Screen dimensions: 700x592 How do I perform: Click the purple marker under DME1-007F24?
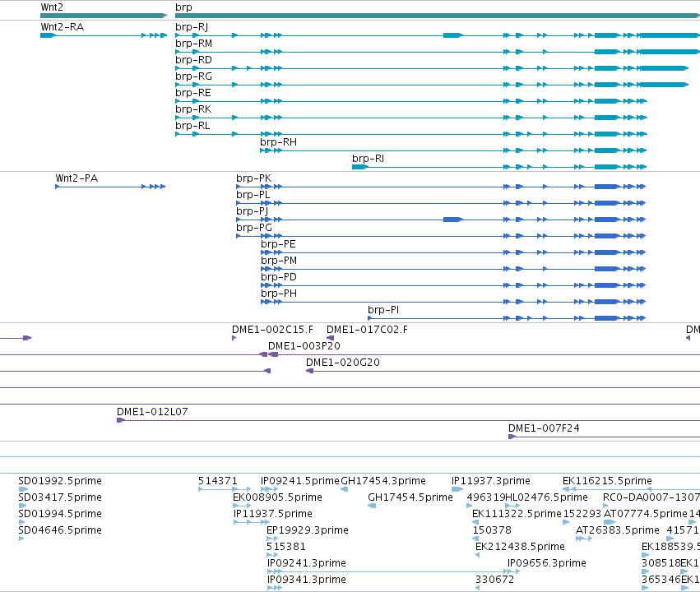512,437
